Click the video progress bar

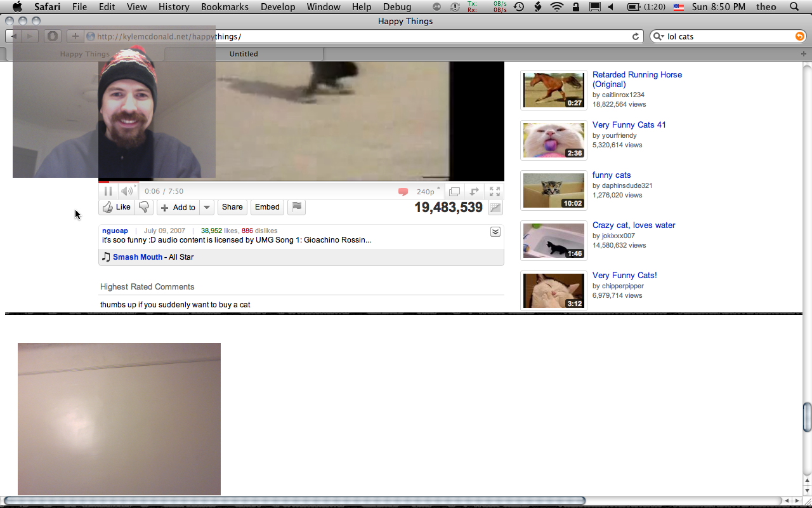[301, 182]
